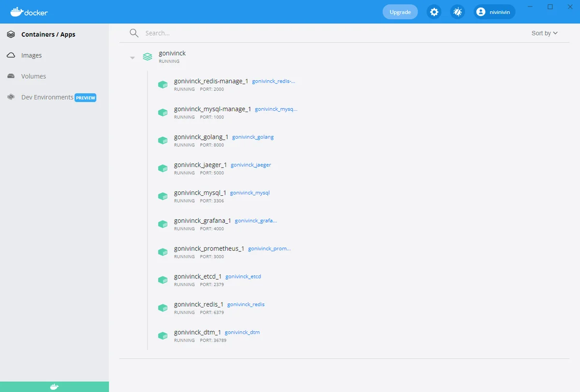The image size is (580, 392).
Task: Select the gonivinck app name
Action: [172, 53]
